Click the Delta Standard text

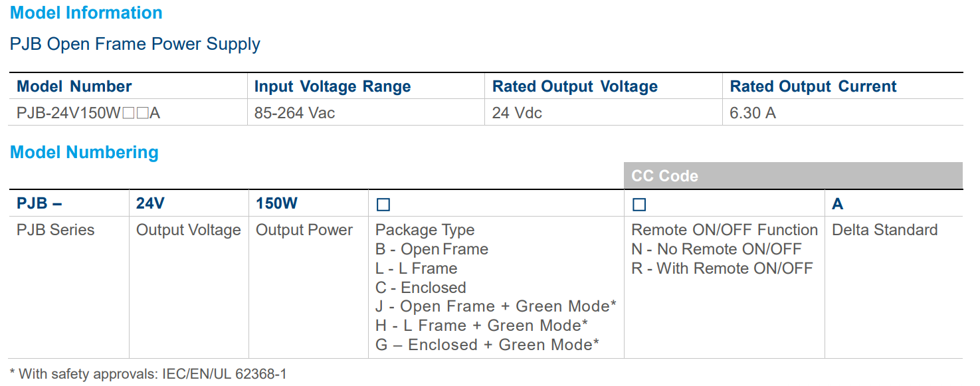[x=884, y=230]
